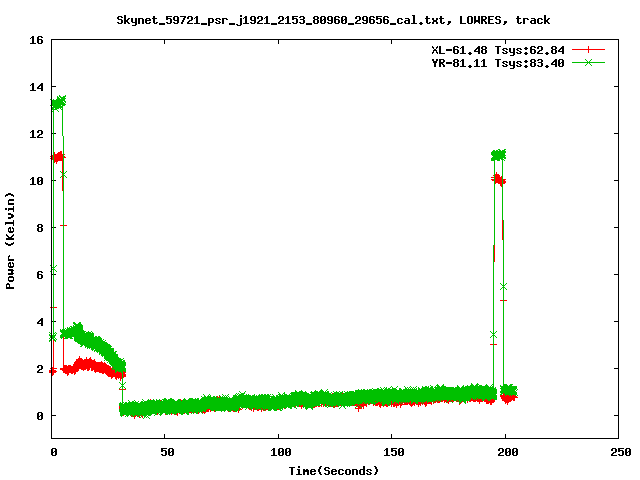Click y-axis tick label 12

click(x=36, y=134)
